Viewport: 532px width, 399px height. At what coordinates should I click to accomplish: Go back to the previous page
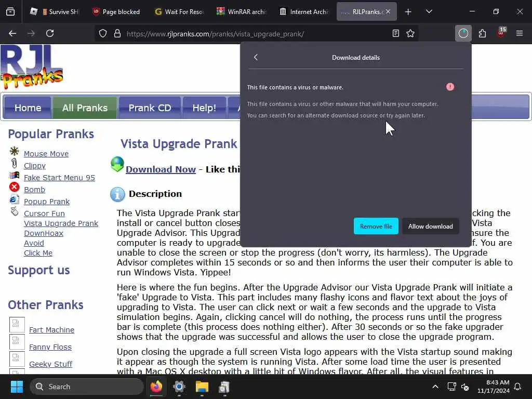coord(12,33)
